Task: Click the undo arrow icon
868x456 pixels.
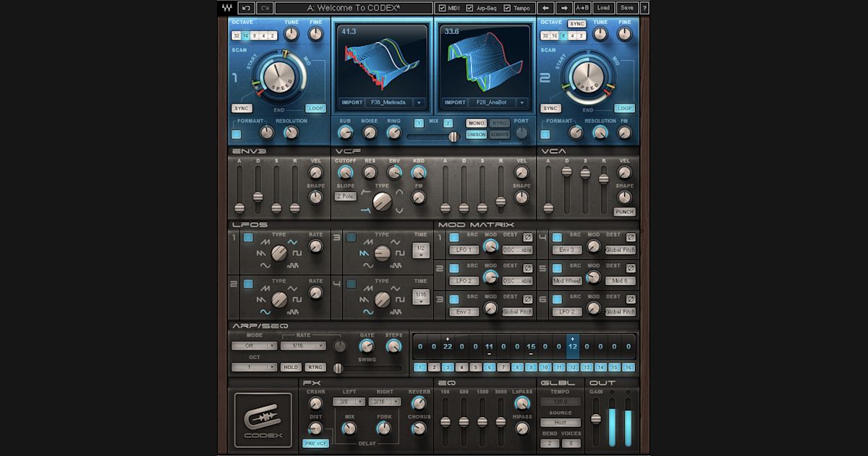Action: (245, 8)
